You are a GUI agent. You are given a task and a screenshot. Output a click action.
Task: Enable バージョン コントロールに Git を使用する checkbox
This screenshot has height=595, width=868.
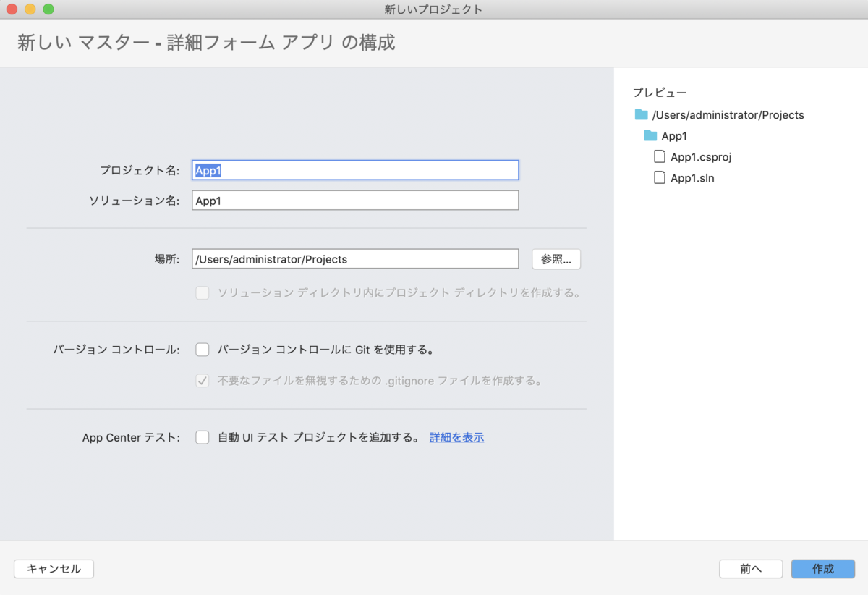[x=203, y=350]
